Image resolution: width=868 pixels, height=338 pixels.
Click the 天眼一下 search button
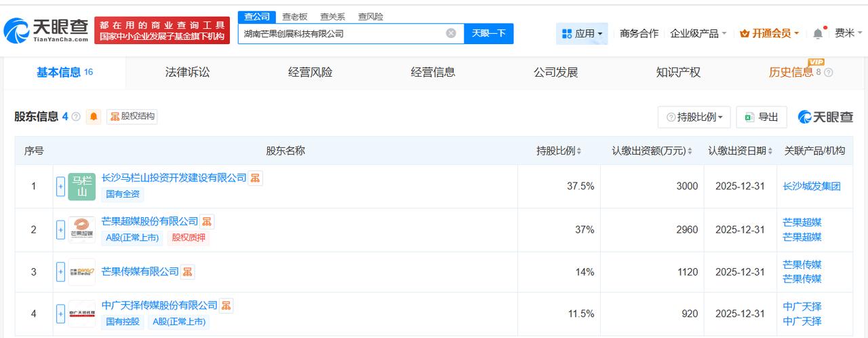[488, 33]
